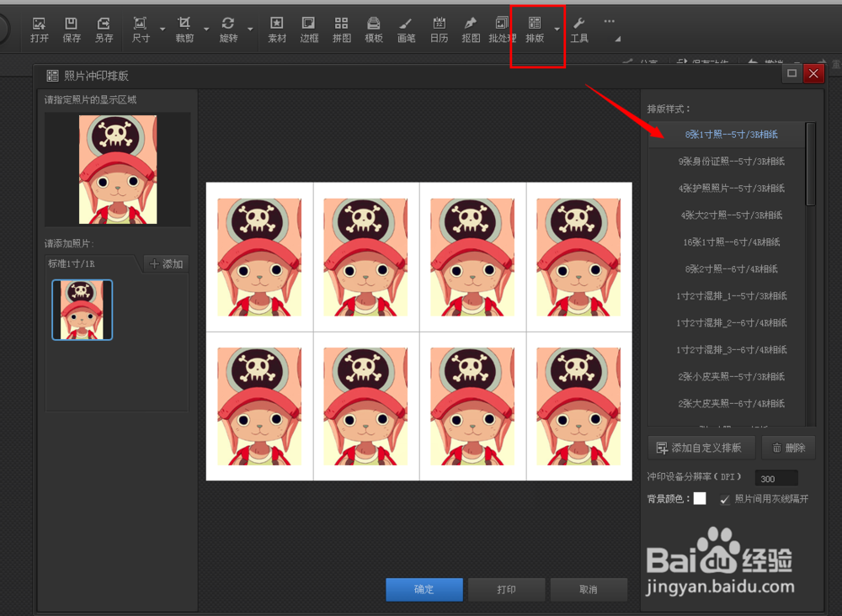Click the 删除 (Delete) layout button
Image resolution: width=842 pixels, height=616 pixels.
[788, 448]
